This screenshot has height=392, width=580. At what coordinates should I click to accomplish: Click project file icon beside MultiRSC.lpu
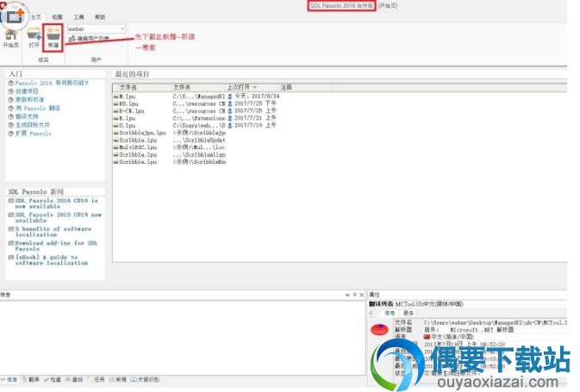115,147
